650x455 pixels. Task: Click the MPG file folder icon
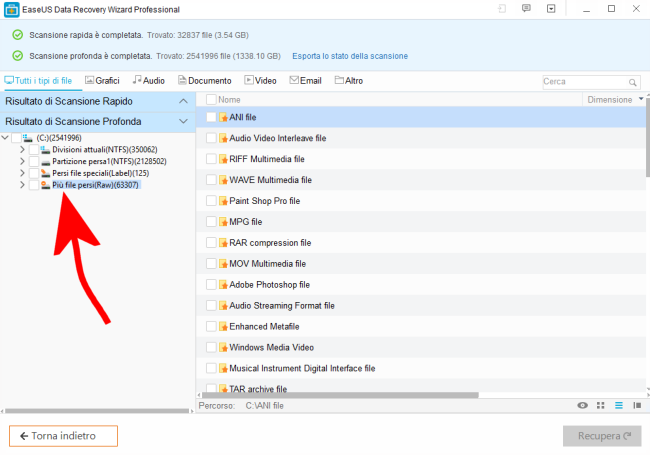click(x=223, y=222)
